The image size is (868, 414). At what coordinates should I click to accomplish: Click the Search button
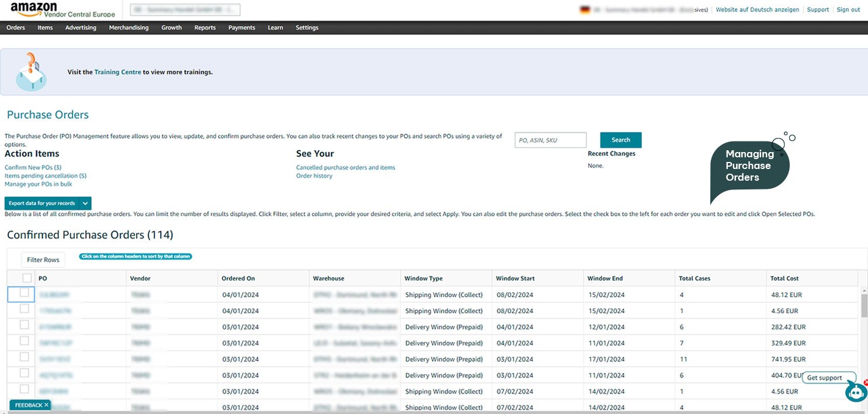pos(620,140)
